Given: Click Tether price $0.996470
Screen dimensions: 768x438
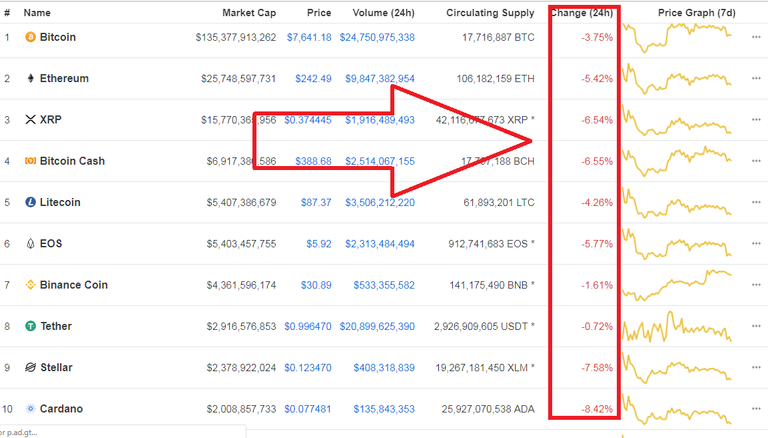Looking at the screenshot, I should (x=308, y=326).
